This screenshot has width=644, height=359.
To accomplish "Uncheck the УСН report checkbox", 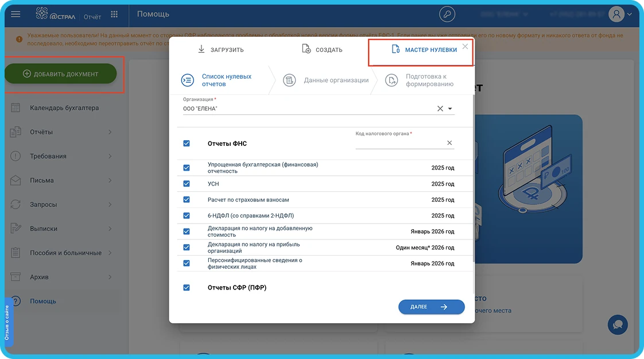I will tap(187, 184).
